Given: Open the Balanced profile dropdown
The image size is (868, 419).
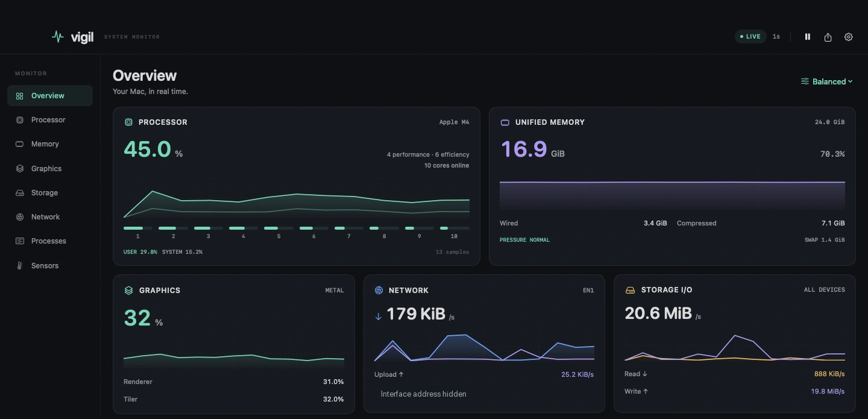Looking at the screenshot, I should pos(826,81).
